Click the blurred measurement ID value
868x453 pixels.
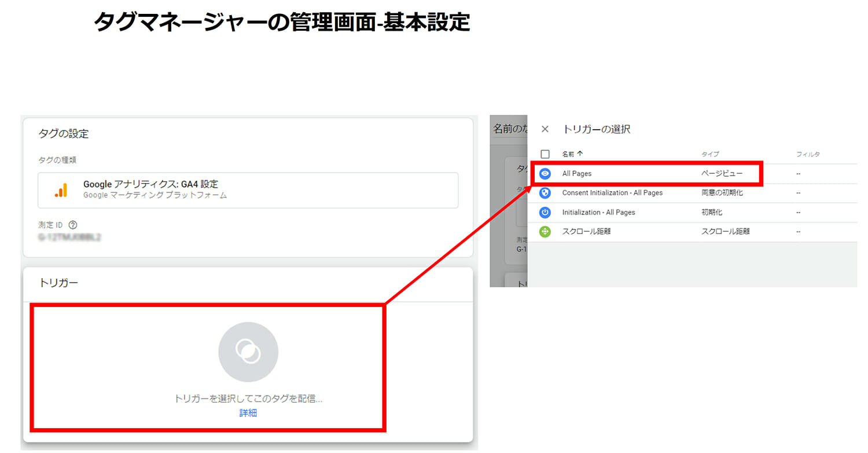click(69, 238)
